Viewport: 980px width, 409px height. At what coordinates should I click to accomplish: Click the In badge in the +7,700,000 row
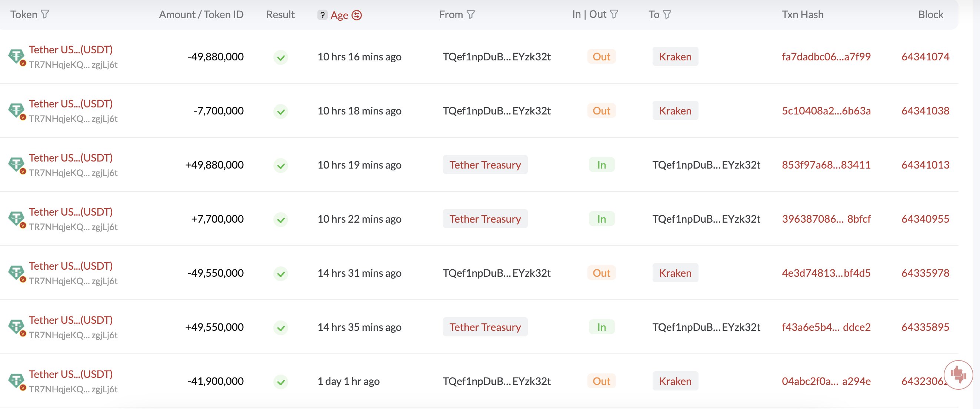[x=601, y=219]
